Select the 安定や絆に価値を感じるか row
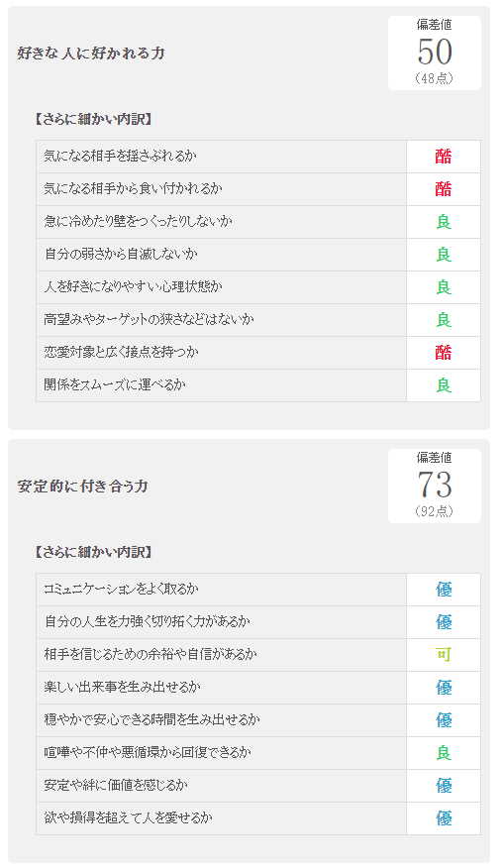 [258, 786]
